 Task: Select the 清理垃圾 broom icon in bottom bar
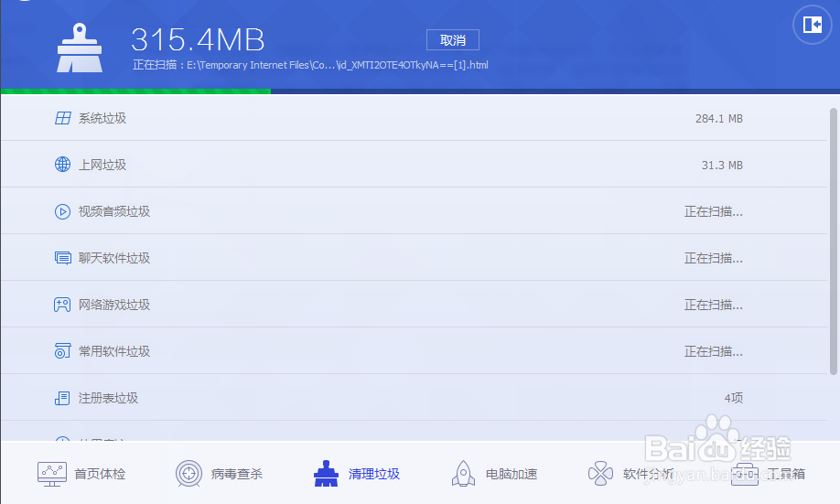coord(327,474)
